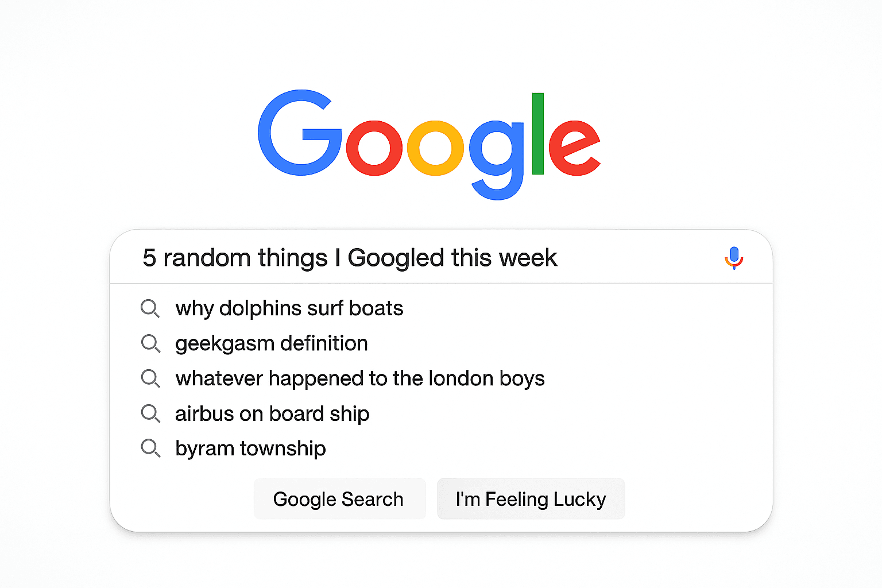Tap the magnifier icon beside "byram township"
Image resolution: width=882 pixels, height=588 pixels.
click(150, 448)
